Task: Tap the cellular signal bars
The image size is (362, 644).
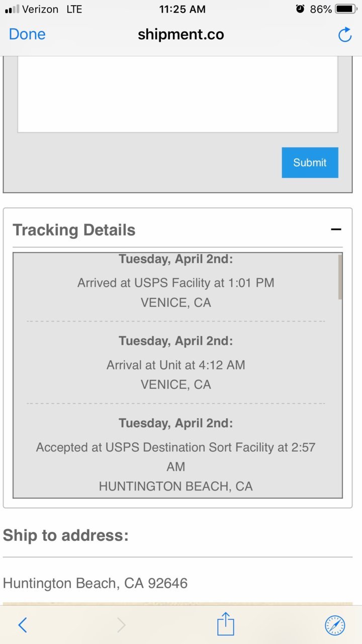Action: pyautogui.click(x=12, y=9)
